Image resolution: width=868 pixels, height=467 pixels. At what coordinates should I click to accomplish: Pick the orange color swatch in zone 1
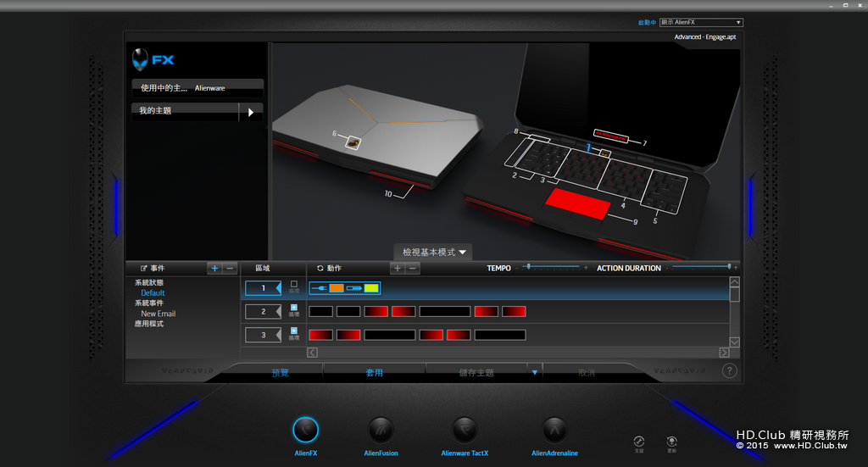(337, 288)
